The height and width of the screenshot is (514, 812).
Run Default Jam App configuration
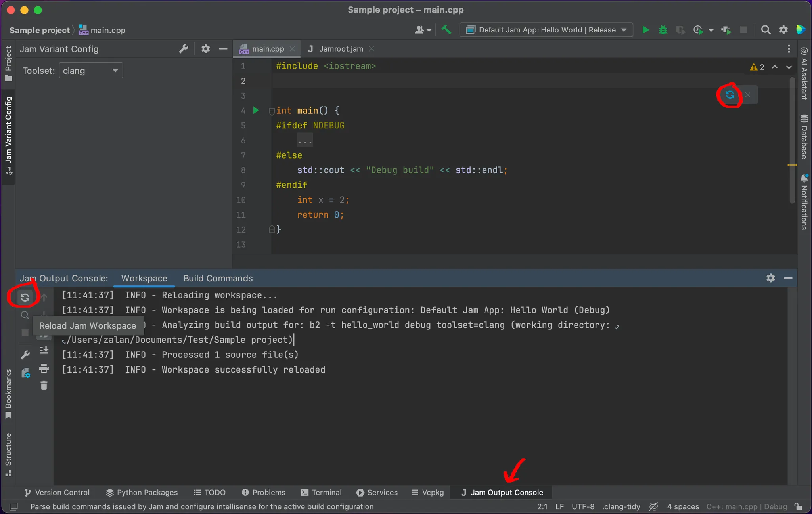coord(645,30)
